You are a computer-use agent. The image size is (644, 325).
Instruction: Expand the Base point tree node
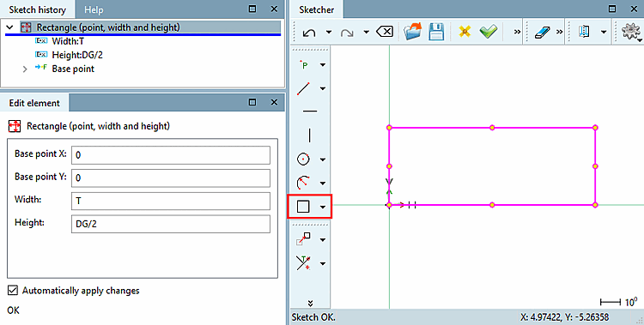(x=25, y=69)
